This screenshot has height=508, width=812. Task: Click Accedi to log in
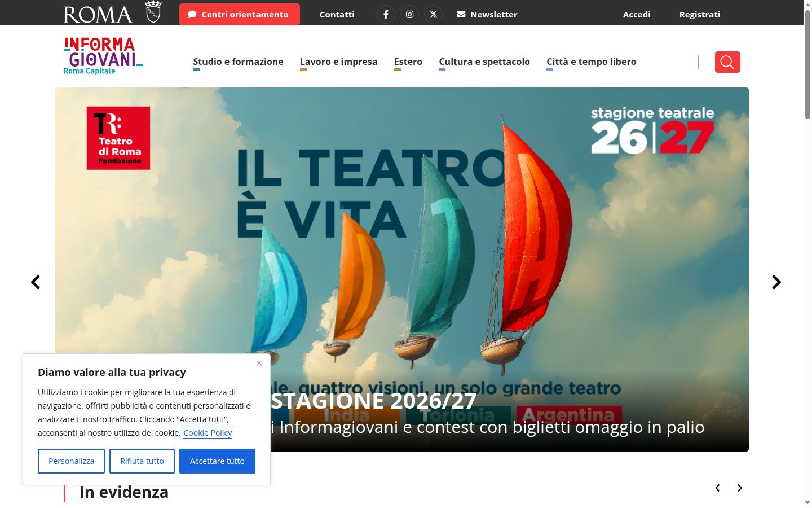tap(637, 14)
